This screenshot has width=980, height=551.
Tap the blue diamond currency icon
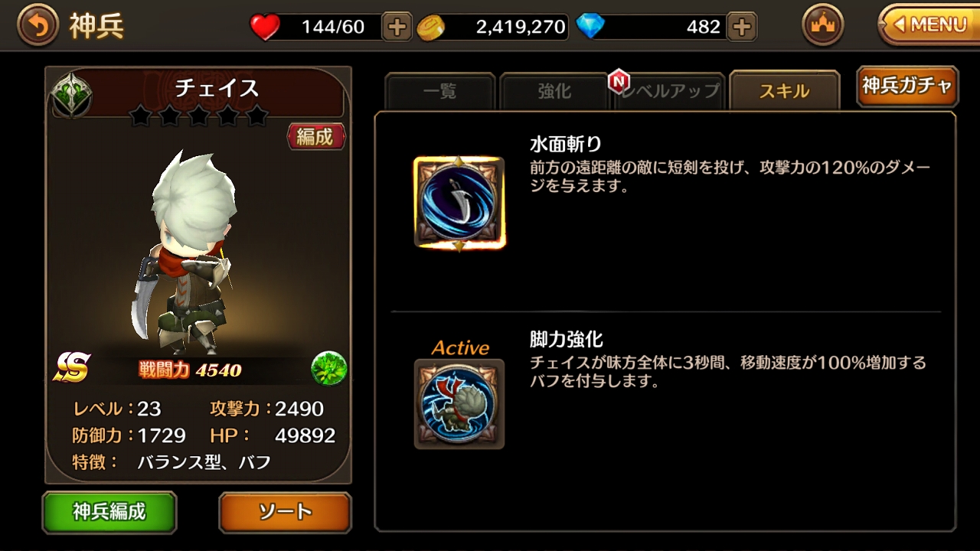(x=590, y=27)
